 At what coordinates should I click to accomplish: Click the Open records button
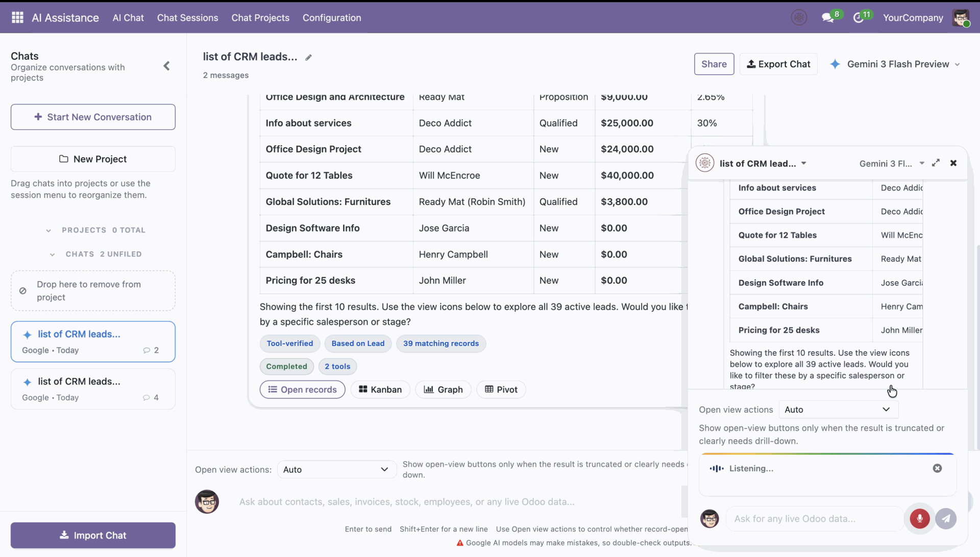[x=302, y=390]
